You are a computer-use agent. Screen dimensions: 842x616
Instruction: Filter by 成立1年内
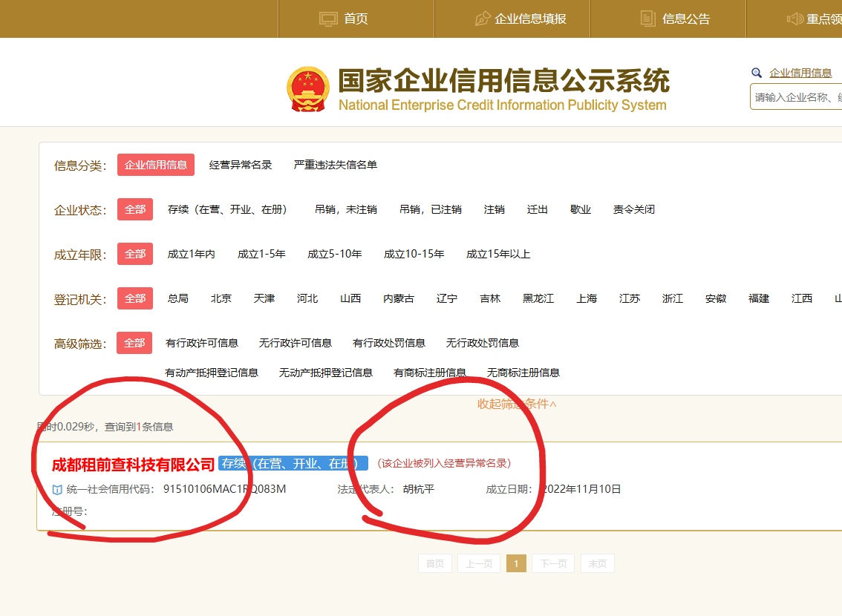(x=191, y=254)
